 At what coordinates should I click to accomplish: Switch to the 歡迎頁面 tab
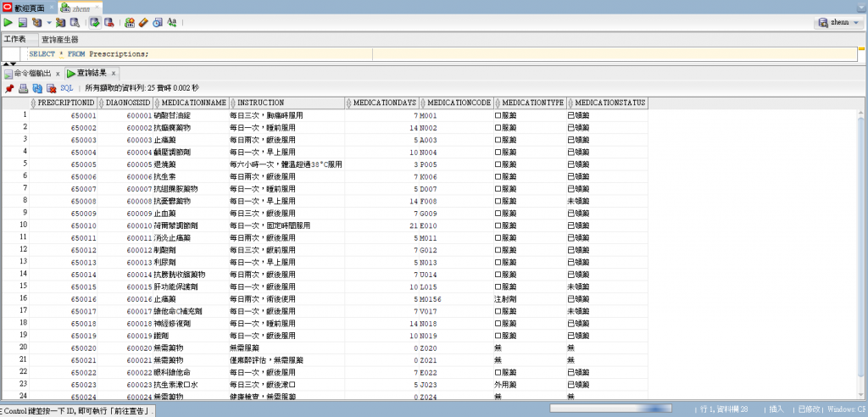30,8
